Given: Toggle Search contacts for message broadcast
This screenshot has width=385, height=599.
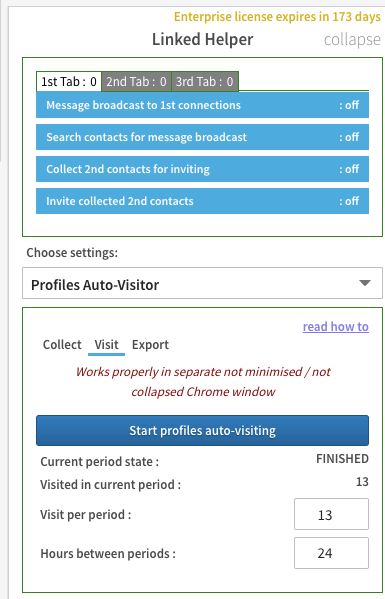Looking at the screenshot, I should click(x=202, y=137).
